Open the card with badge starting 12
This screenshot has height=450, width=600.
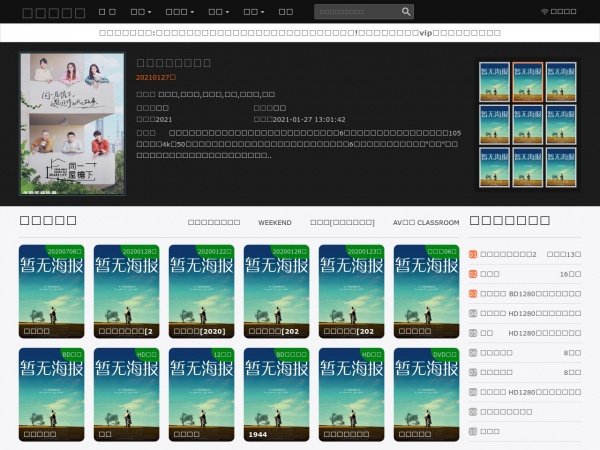coord(201,395)
